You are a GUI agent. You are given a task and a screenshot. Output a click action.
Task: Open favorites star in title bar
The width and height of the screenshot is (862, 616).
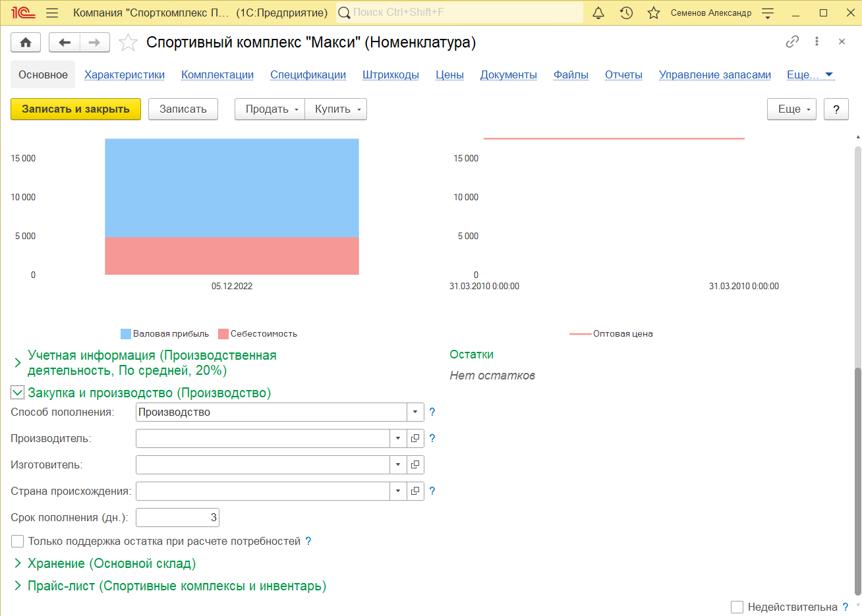[654, 13]
